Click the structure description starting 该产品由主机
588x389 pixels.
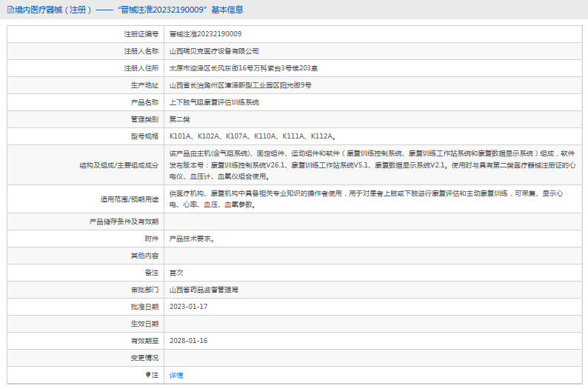(x=372, y=164)
